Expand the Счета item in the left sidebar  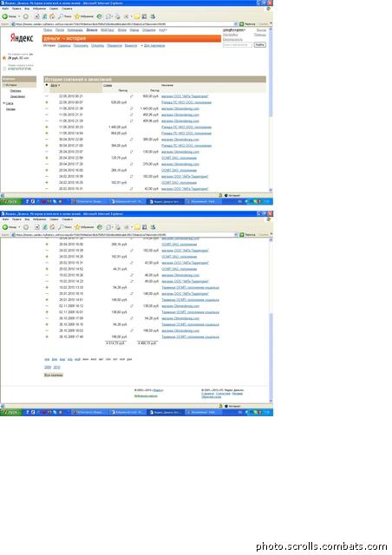coord(9,103)
